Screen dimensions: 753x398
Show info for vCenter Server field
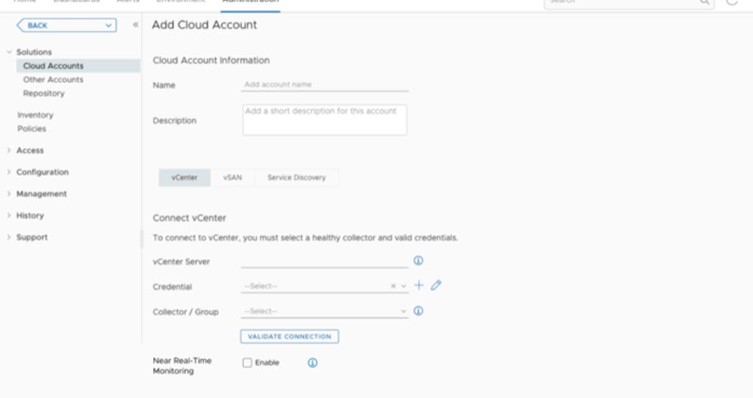(x=418, y=261)
